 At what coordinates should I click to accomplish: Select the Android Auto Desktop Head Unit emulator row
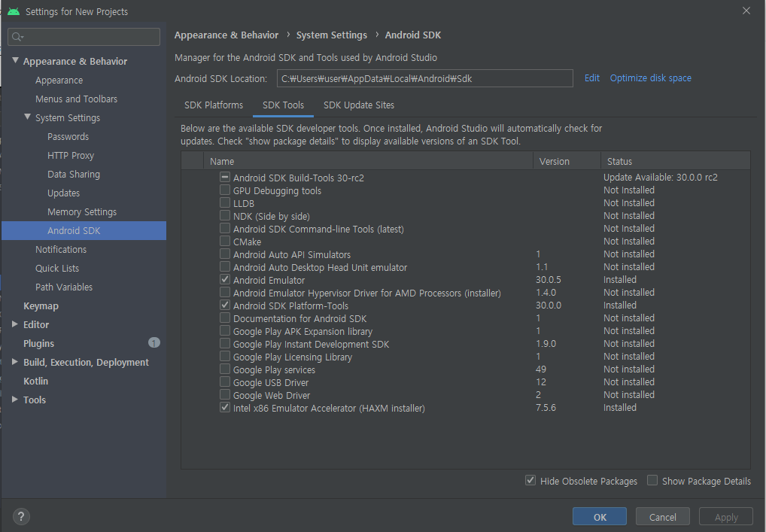pos(466,266)
